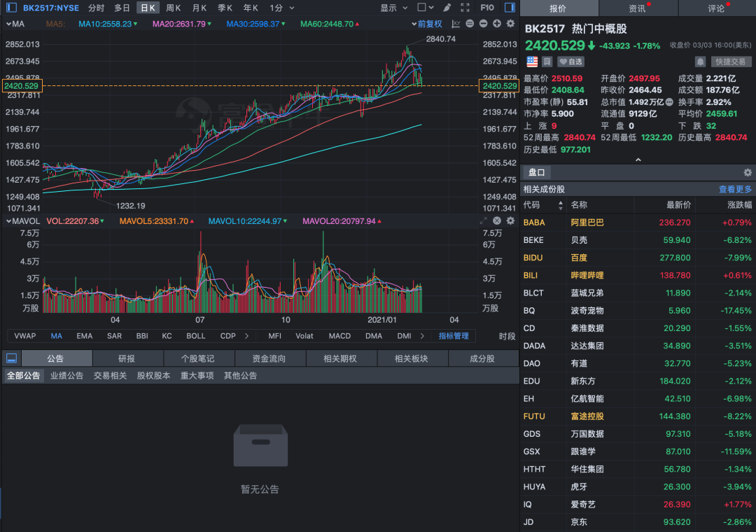Open the 显示 display dropdown

click(394, 8)
